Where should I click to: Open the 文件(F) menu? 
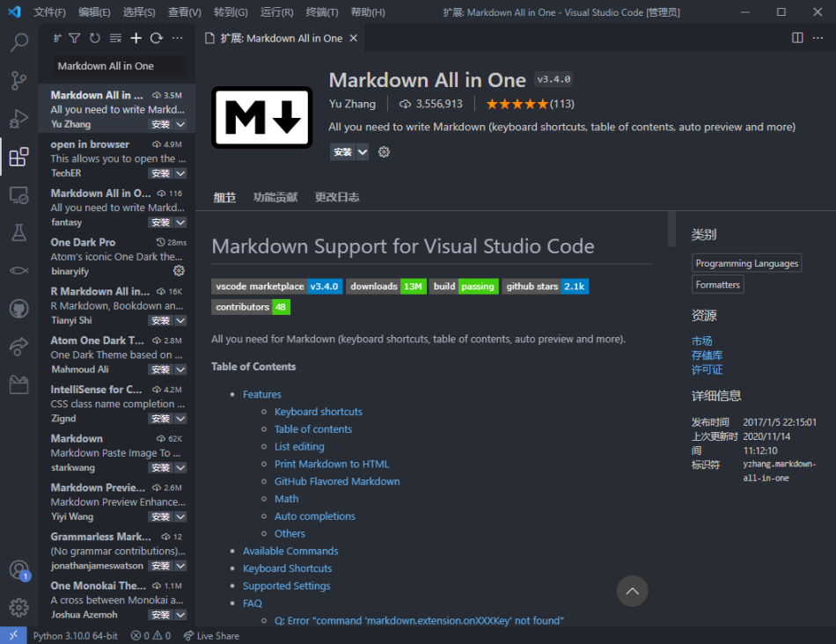pos(49,11)
